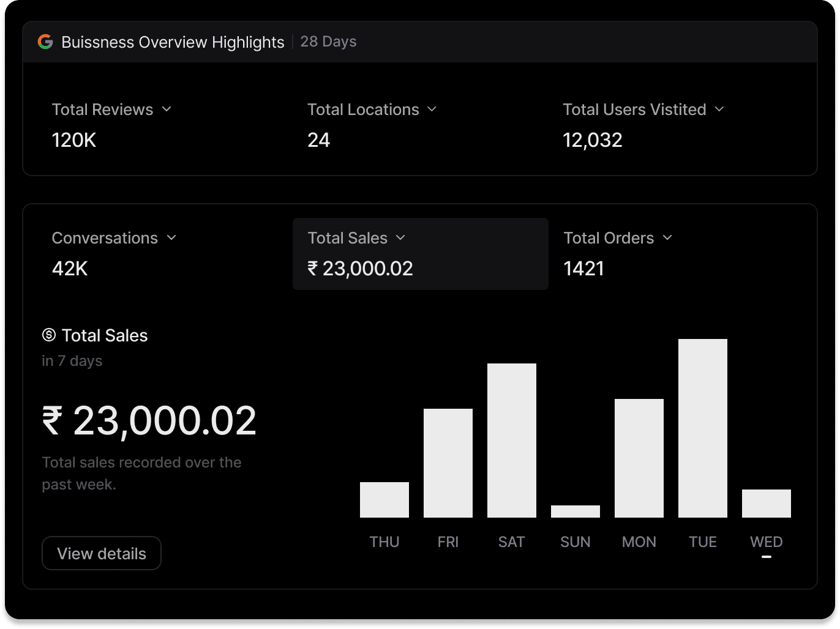840x629 pixels.
Task: Click the FRI bar in sales chart
Action: pyautogui.click(x=448, y=463)
